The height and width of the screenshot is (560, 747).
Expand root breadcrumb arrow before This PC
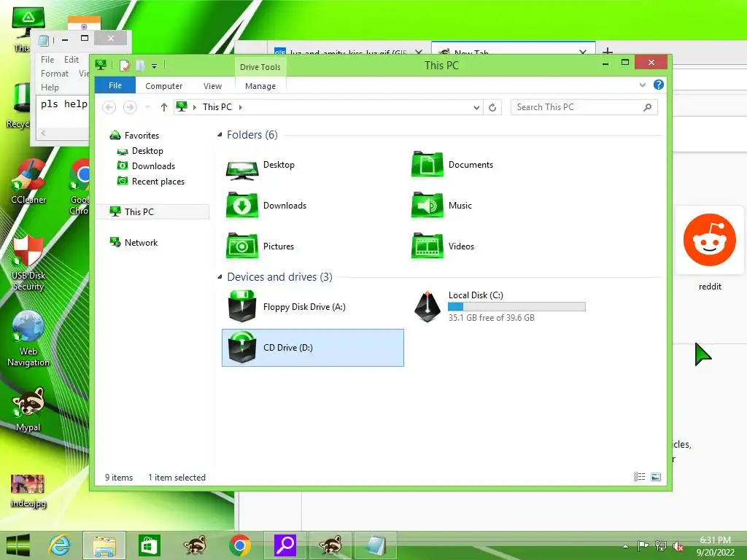[194, 108]
